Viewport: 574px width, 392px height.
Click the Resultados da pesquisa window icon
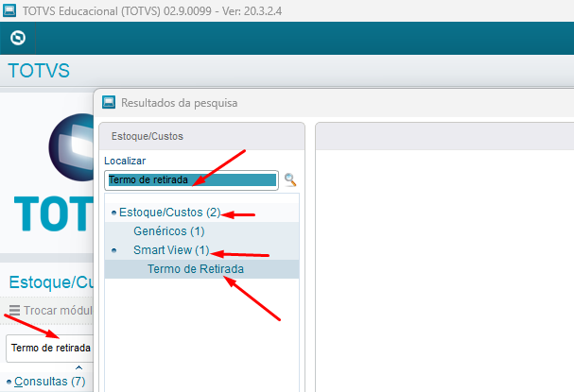coord(109,102)
